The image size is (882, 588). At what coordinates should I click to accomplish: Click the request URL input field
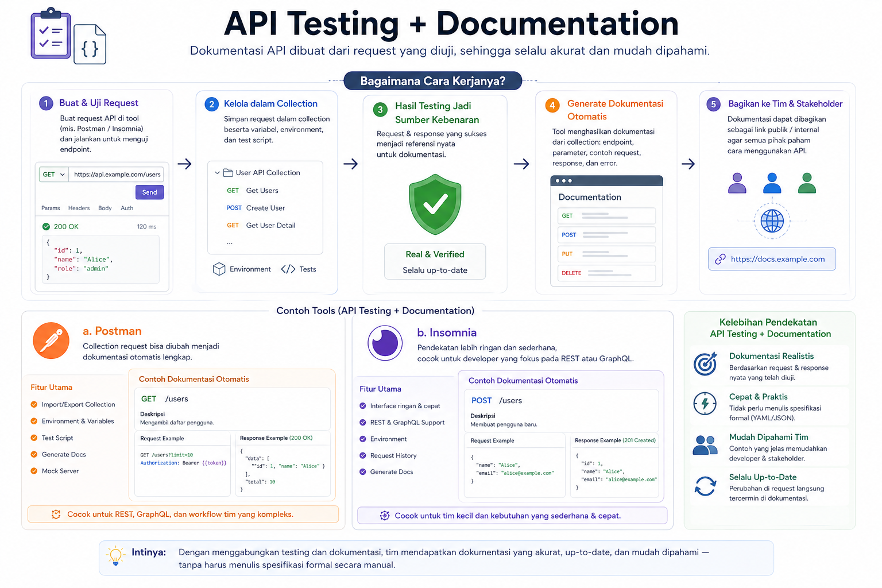point(117,175)
